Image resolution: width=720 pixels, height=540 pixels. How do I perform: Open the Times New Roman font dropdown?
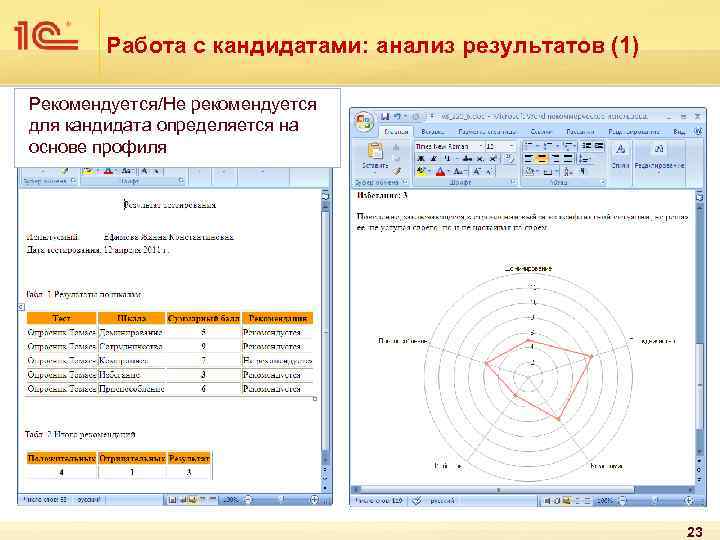pos(481,146)
